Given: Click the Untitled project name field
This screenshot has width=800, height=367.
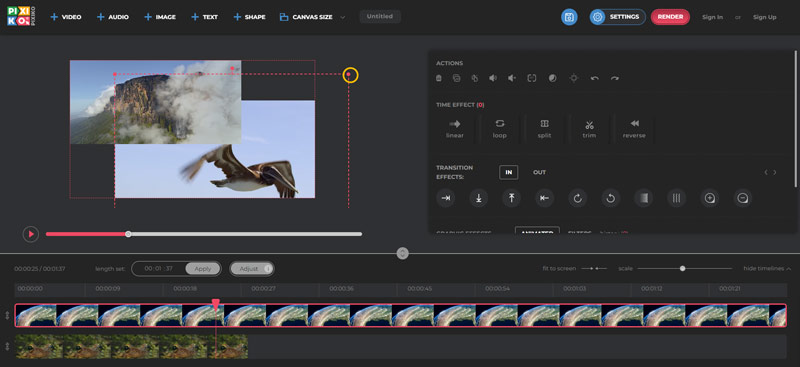Looking at the screenshot, I should 380,16.
